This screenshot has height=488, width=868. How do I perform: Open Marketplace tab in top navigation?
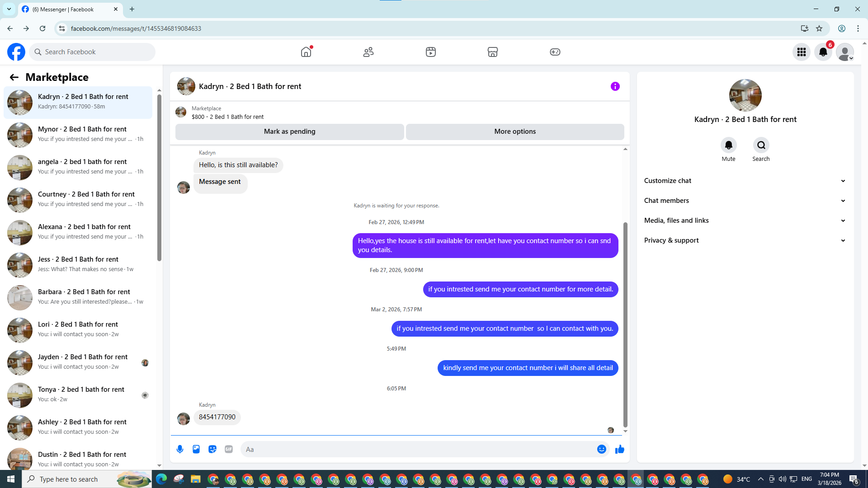click(x=493, y=52)
